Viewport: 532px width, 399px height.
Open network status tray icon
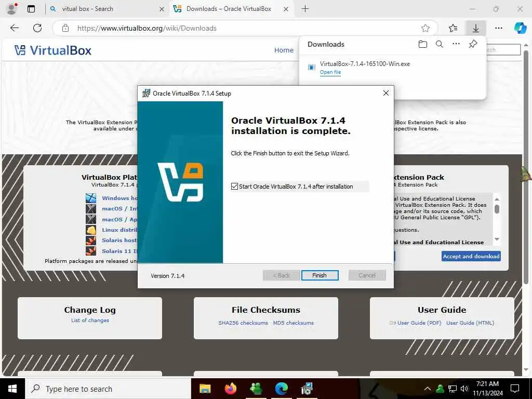pyautogui.click(x=453, y=389)
